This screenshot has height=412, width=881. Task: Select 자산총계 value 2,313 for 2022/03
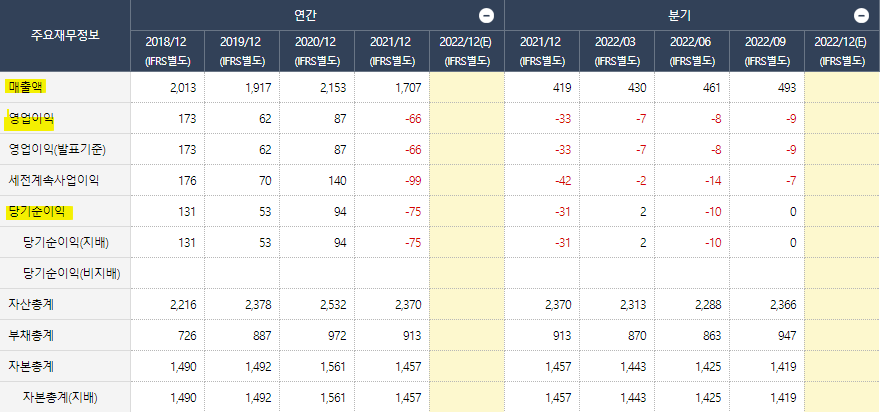coord(633,305)
